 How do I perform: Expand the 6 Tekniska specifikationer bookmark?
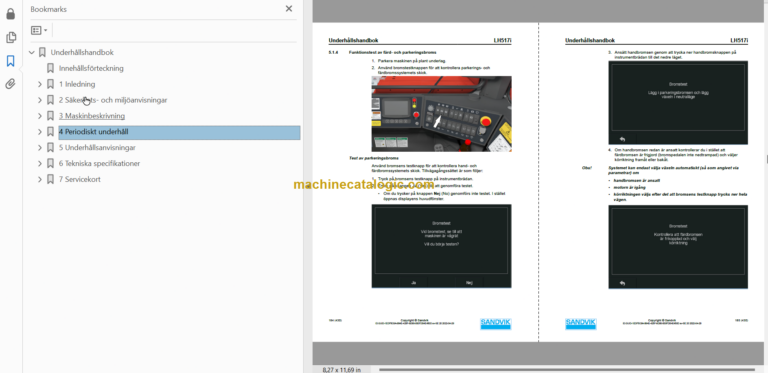coord(40,163)
